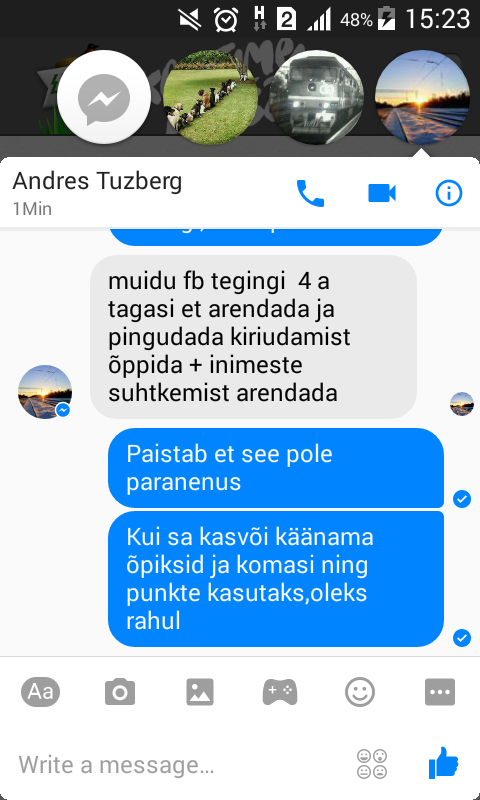Open more options three-dots icon
Image resolution: width=480 pixels, height=800 pixels.
[x=440, y=692]
